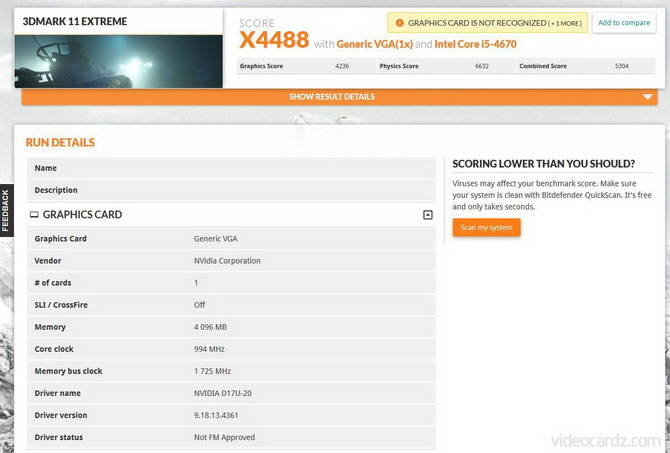Viewport: 670px width, 453px height.
Task: Click the monitor icon beside GRAPHICS CARD heading
Action: pyautogui.click(x=34, y=215)
